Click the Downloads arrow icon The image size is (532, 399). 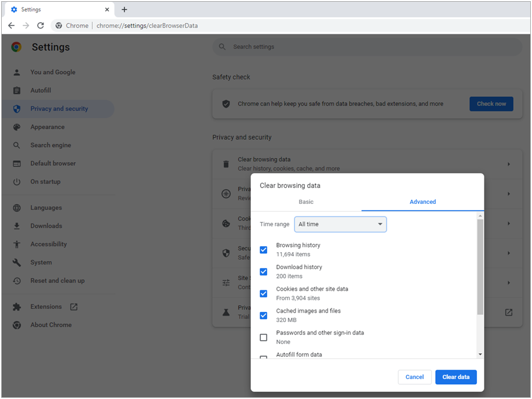click(16, 226)
